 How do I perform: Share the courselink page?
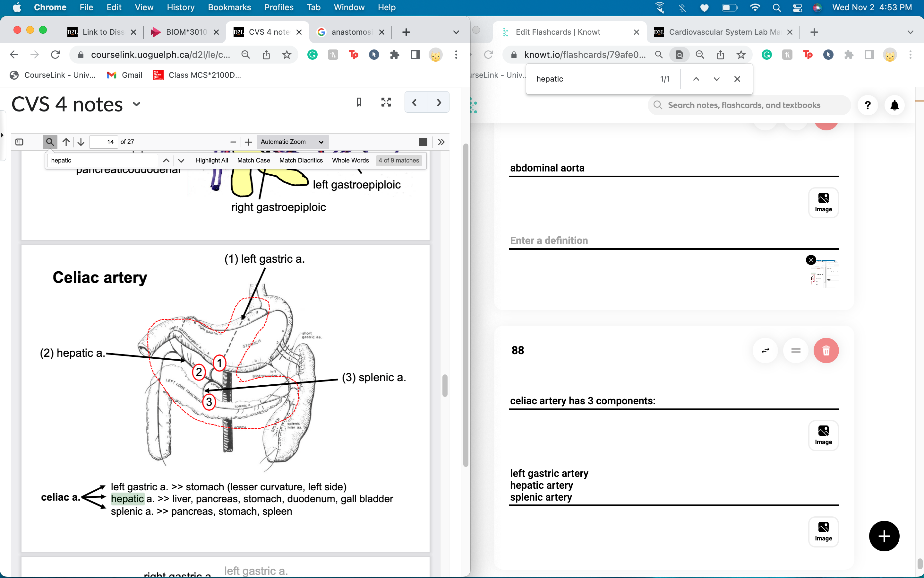coord(266,55)
